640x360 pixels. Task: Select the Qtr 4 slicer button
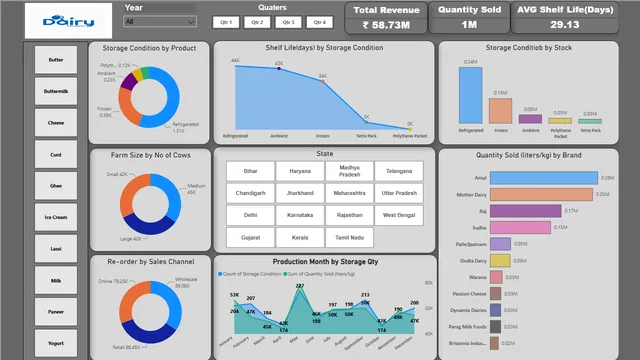pyautogui.click(x=320, y=22)
